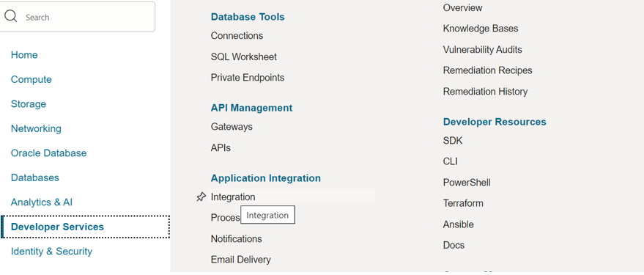Go to the Networking section

(36, 128)
